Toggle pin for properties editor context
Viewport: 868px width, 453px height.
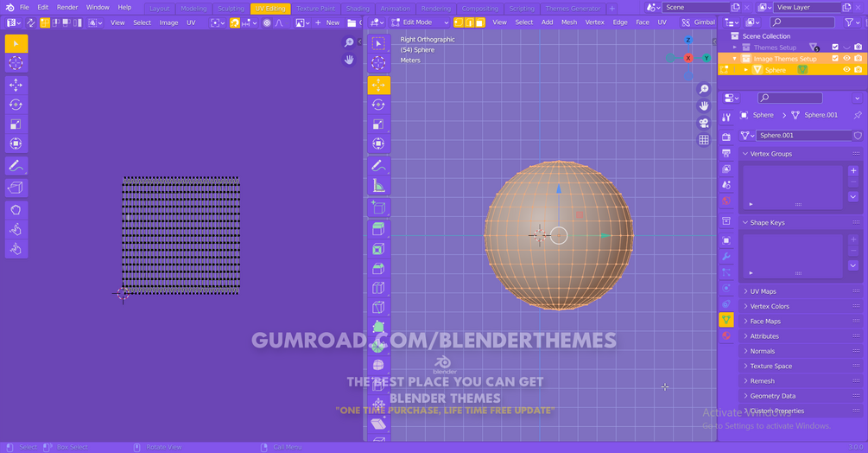pyautogui.click(x=858, y=115)
